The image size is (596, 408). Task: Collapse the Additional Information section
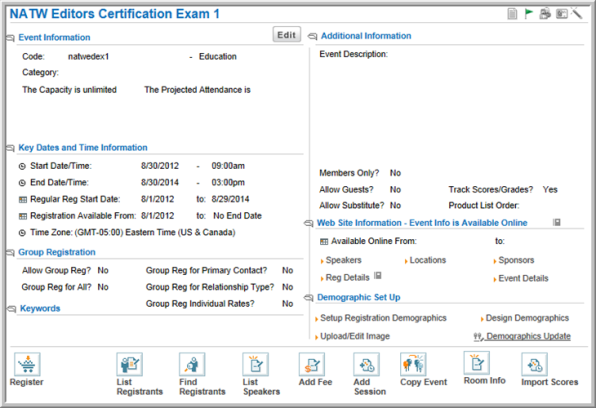[x=312, y=37]
